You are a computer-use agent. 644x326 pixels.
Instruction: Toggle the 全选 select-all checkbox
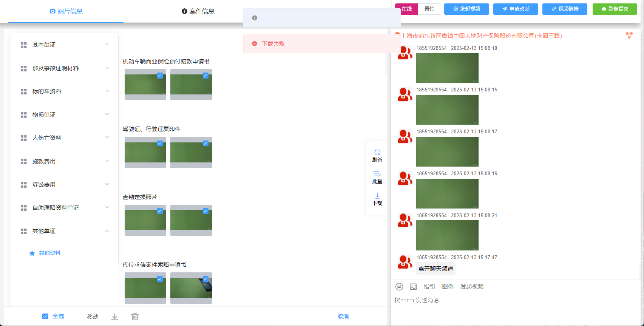coord(45,316)
